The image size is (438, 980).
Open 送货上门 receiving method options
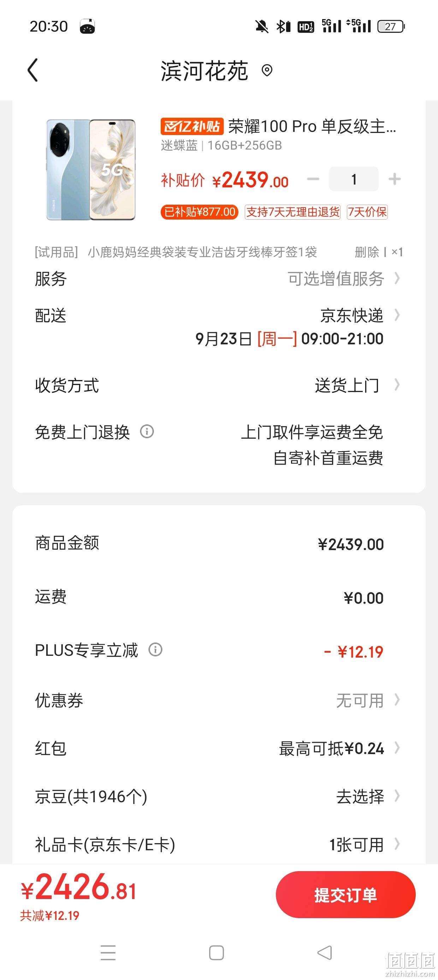coord(218,385)
